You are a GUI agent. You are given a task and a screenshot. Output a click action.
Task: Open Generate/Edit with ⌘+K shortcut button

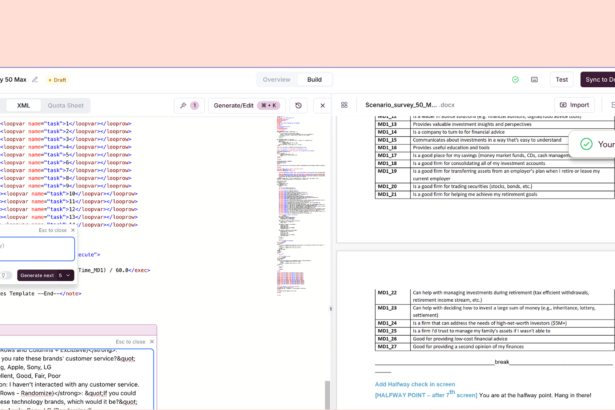(x=247, y=106)
